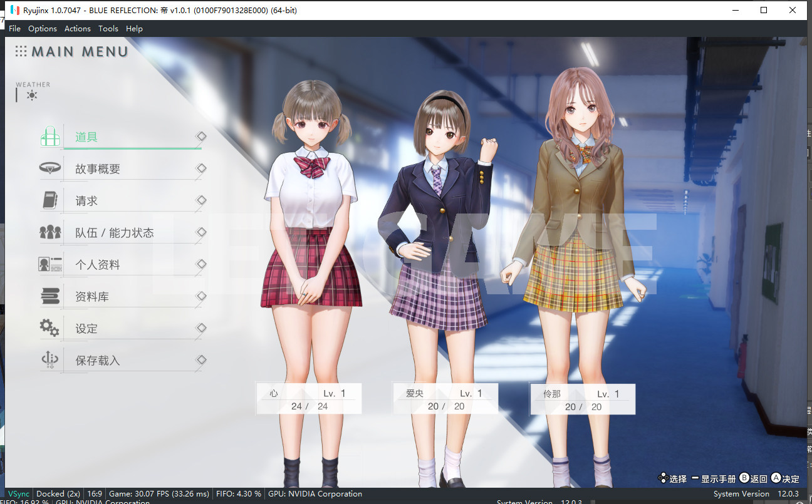
Task: Click the save/load icon beside 保存载入
Action: click(50, 360)
